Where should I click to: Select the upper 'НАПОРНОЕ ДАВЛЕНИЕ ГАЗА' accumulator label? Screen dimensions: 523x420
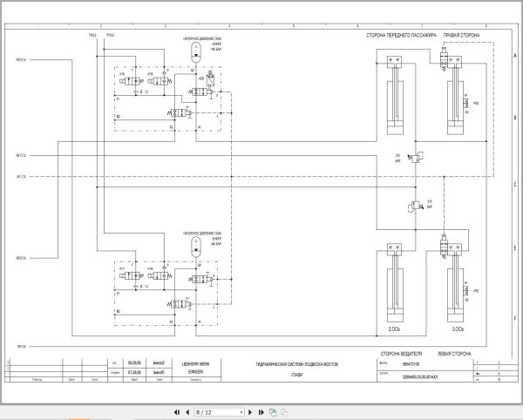tap(202, 38)
